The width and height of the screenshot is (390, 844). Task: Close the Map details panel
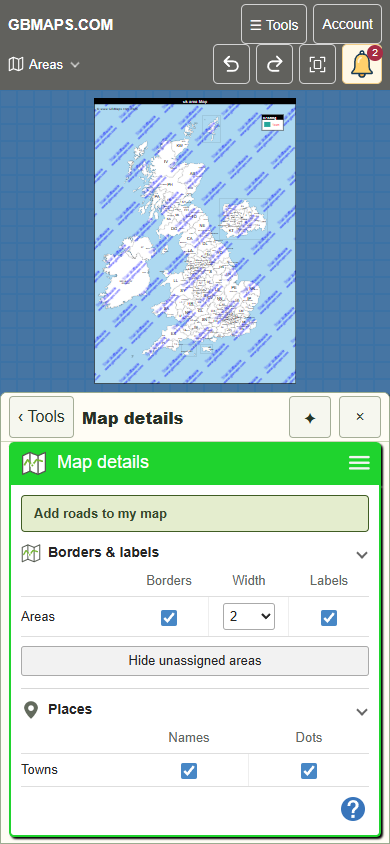pyautogui.click(x=360, y=417)
